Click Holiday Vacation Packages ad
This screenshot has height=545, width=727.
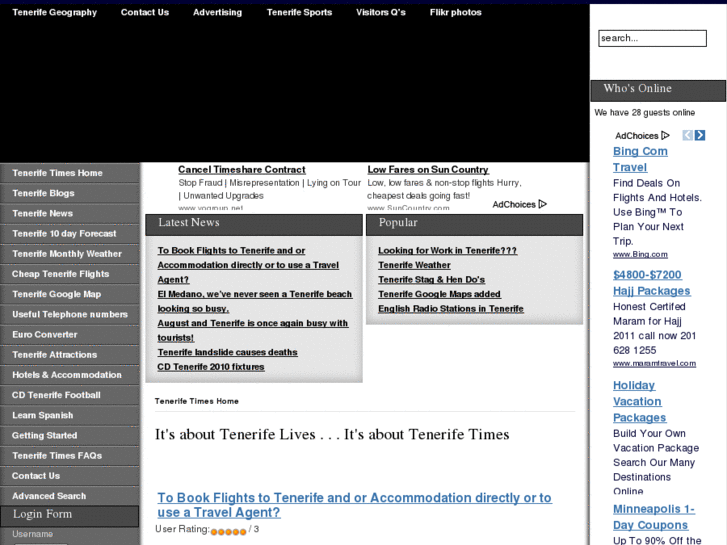coord(639,401)
